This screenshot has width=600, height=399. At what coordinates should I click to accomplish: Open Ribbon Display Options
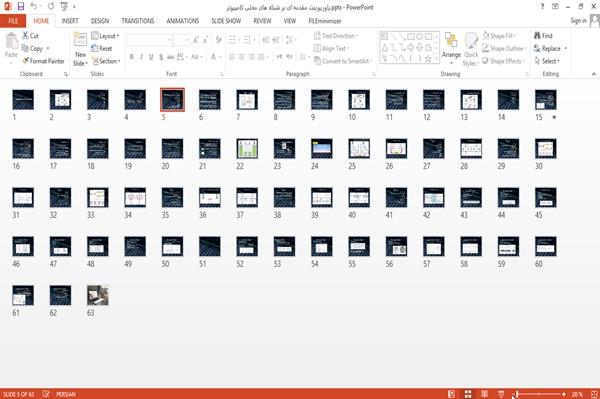point(555,7)
